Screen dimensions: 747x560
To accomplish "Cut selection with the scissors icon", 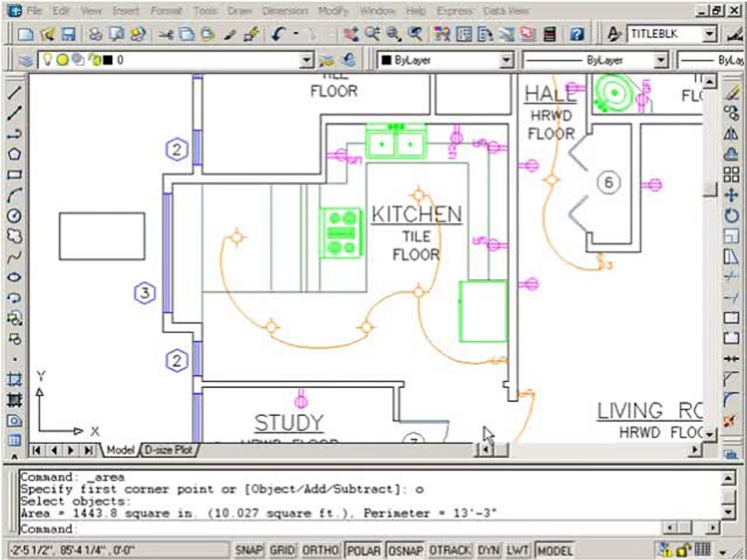I will tap(165, 34).
